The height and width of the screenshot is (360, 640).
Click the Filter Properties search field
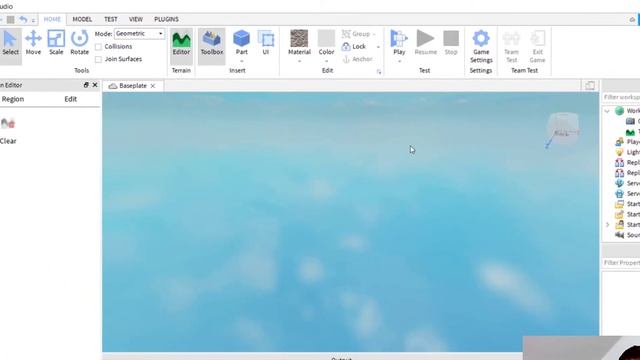[x=621, y=262]
